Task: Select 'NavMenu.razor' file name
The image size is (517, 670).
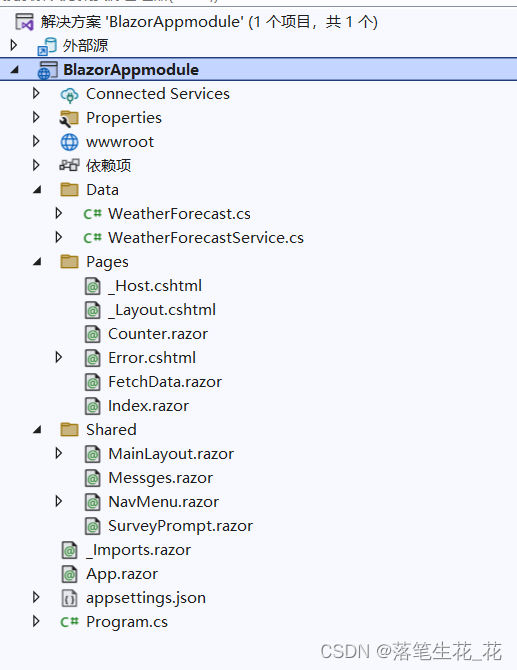Action: pyautogui.click(x=163, y=502)
